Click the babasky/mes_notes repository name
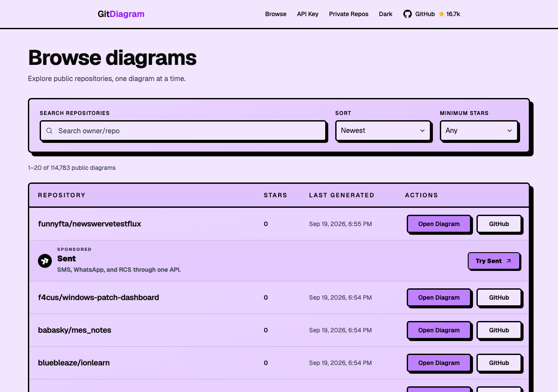This screenshot has height=392, width=558. (75, 330)
